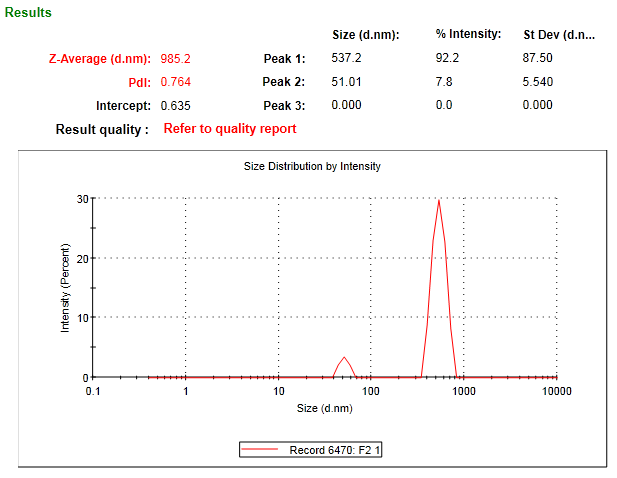Viewport: 617px width, 478px height.
Task: Click the Size (d.nm) column header
Action: [x=365, y=35]
